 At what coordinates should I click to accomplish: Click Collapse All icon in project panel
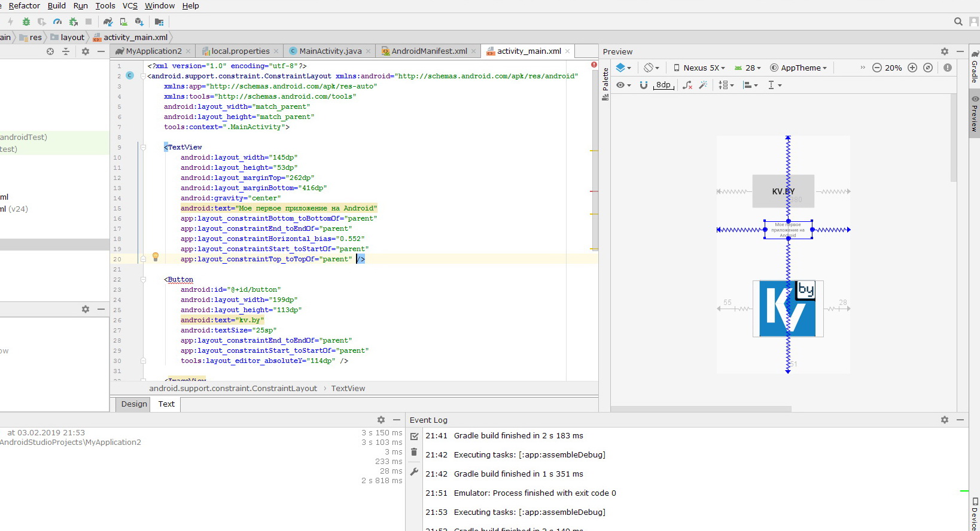[66, 51]
